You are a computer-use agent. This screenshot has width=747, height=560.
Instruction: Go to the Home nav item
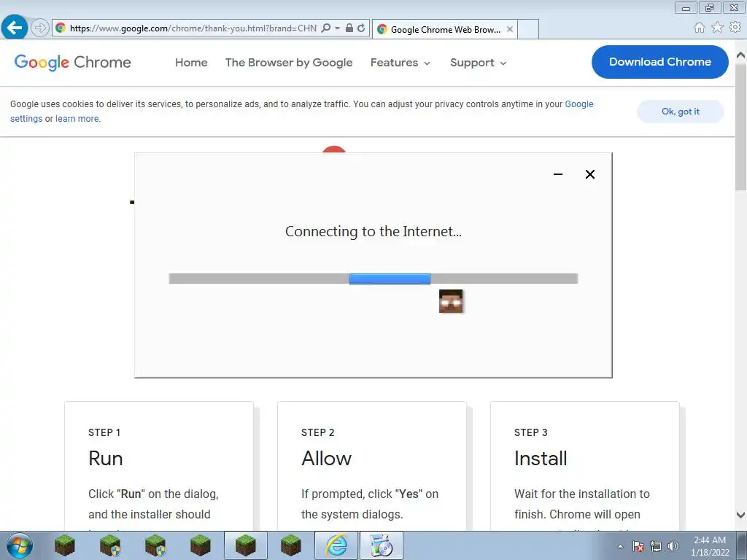tap(191, 63)
